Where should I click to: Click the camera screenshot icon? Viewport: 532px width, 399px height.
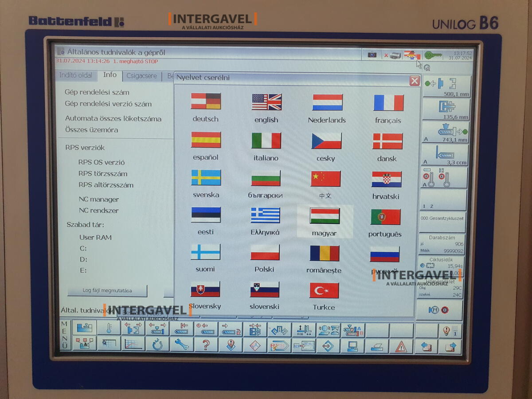372,55
